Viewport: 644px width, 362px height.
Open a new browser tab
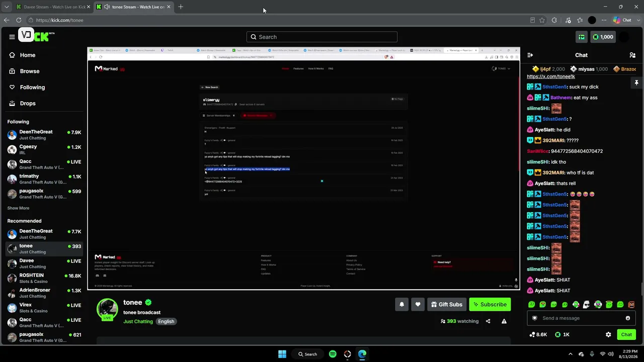181,7
